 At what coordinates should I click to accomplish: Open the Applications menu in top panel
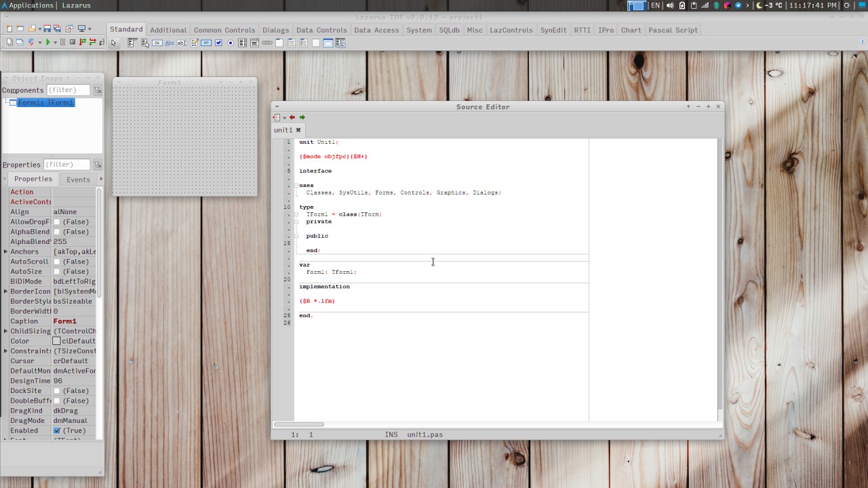tap(27, 5)
